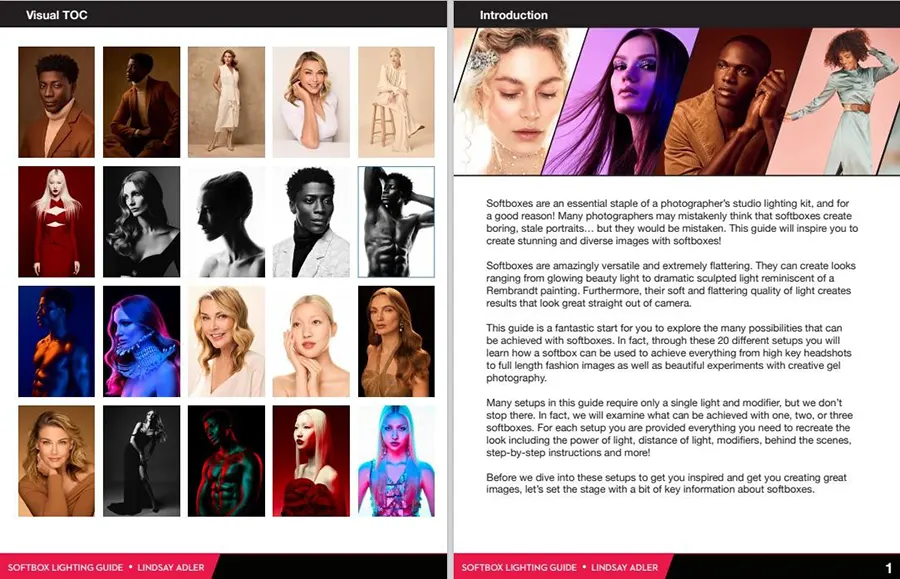Click the page number 1 in footer
The width and height of the screenshot is (900, 579).
pyautogui.click(x=888, y=568)
